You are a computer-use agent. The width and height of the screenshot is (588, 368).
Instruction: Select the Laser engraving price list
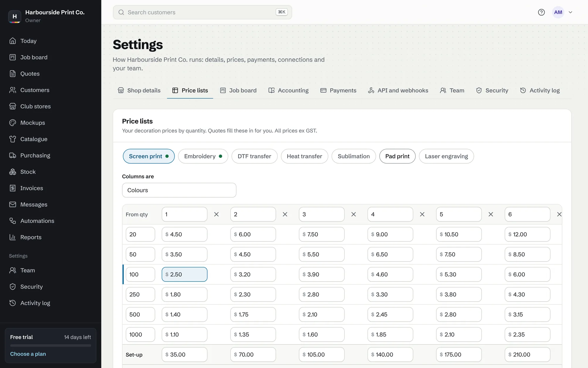pos(446,156)
